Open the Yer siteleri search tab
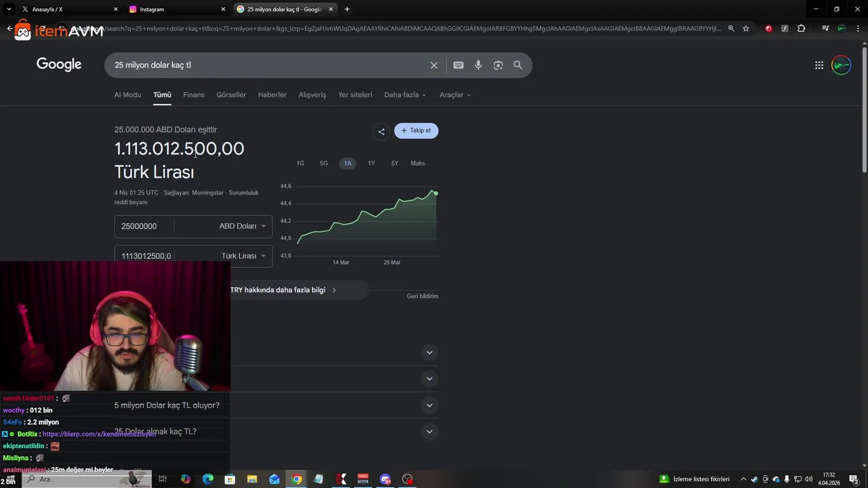 tap(355, 95)
